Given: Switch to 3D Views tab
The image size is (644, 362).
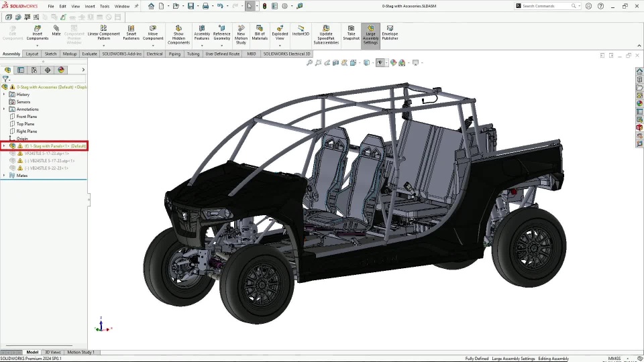Looking at the screenshot, I should 52,352.
